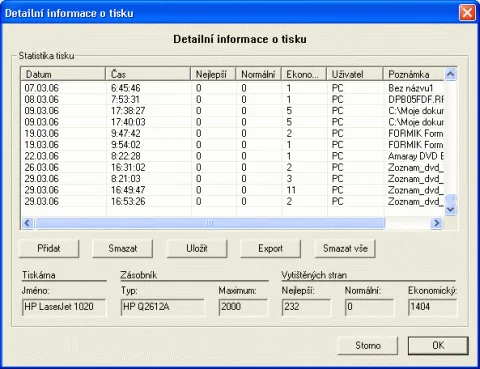Viewport: 480px width, 369px height.
Task: Cancel with the Storno button
Action: coord(368,345)
